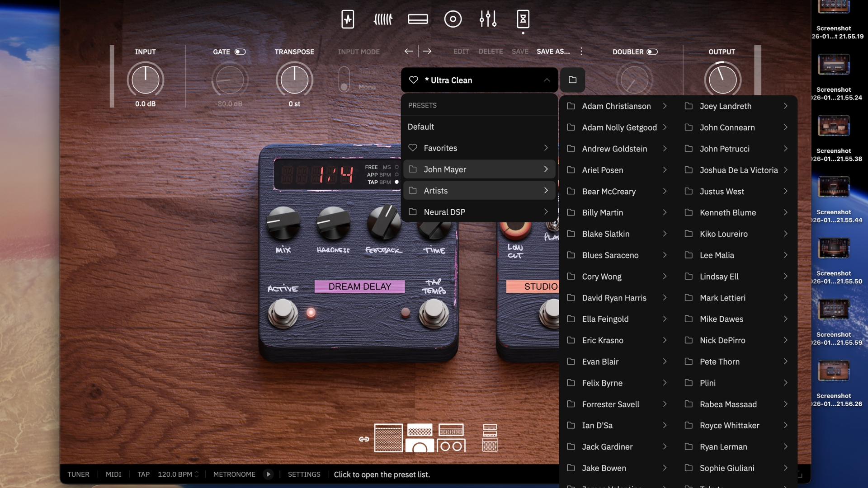The image size is (868, 488).
Task: Click the speaker circle section icon
Action: click(453, 19)
